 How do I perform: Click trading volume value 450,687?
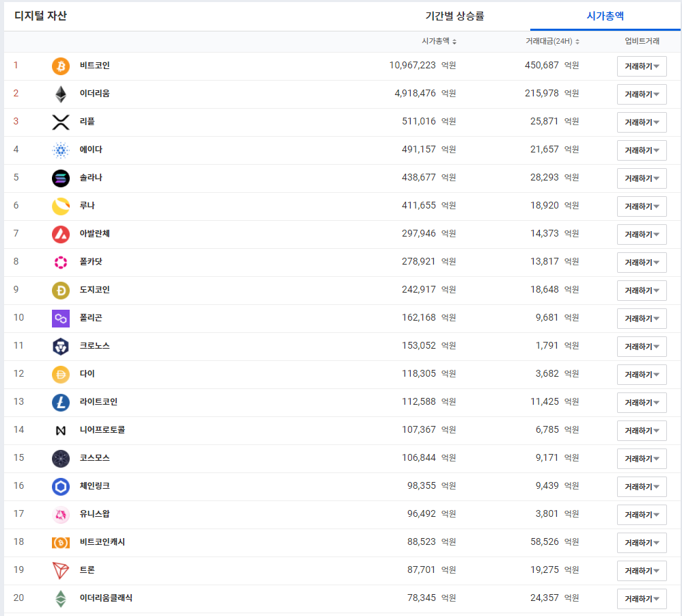pyautogui.click(x=541, y=65)
